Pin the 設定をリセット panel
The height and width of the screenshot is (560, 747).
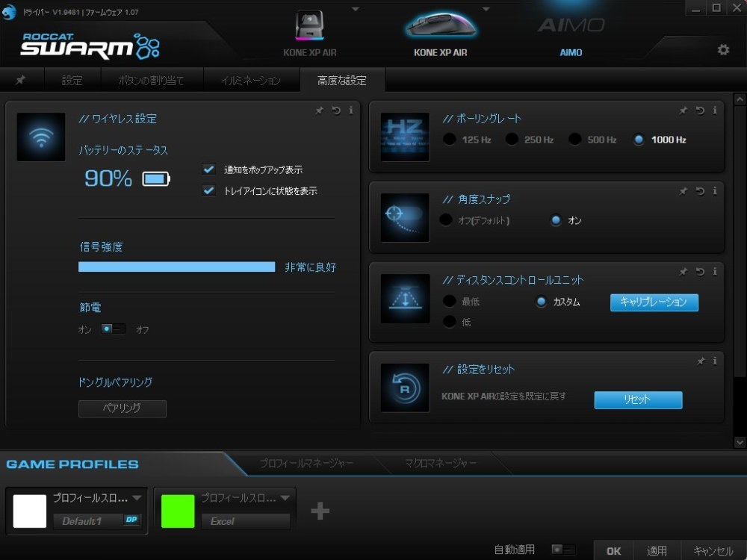click(701, 361)
